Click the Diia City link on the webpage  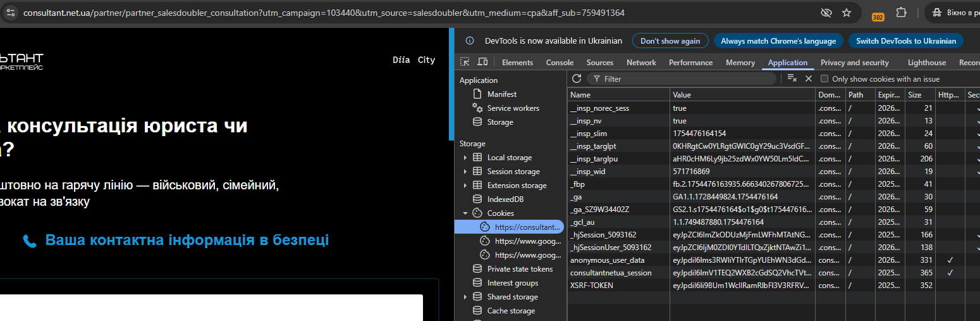(414, 60)
